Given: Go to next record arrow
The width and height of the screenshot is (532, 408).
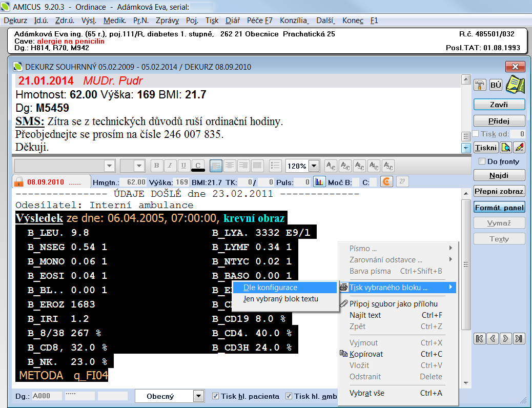Looking at the screenshot, I should pyautogui.click(x=506, y=338).
